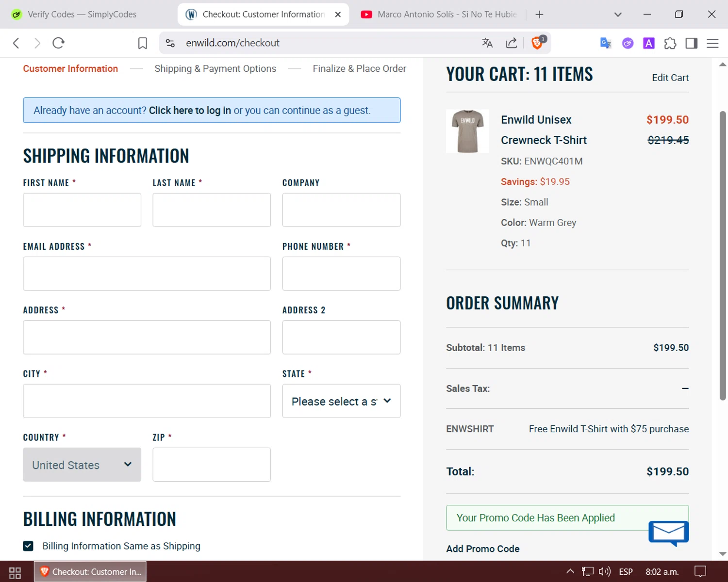This screenshot has height=582, width=728.
Task: Open the clock showing 8:02 a.m.
Action: click(662, 572)
